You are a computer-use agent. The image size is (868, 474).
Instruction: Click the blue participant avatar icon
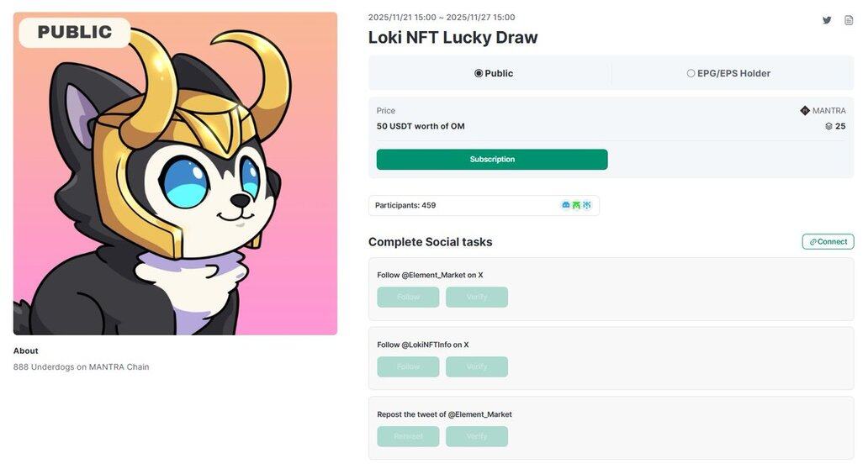[566, 205]
